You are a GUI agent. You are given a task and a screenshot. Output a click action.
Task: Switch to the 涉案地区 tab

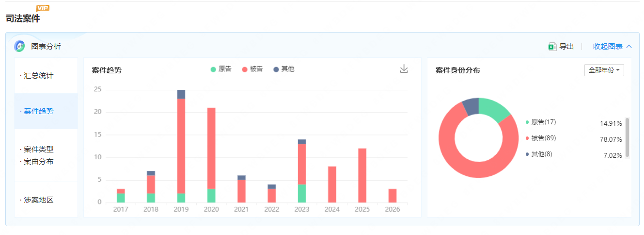[x=39, y=200]
